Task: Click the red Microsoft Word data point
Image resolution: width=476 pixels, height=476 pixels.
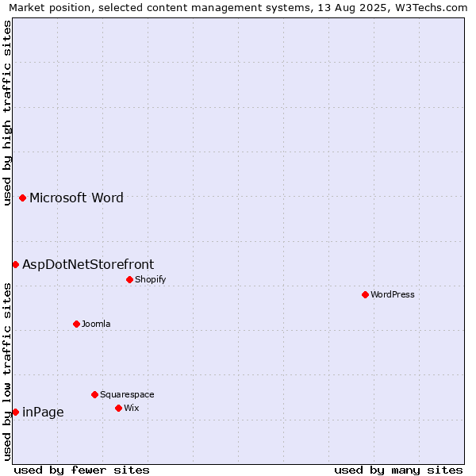Action: 22,198
